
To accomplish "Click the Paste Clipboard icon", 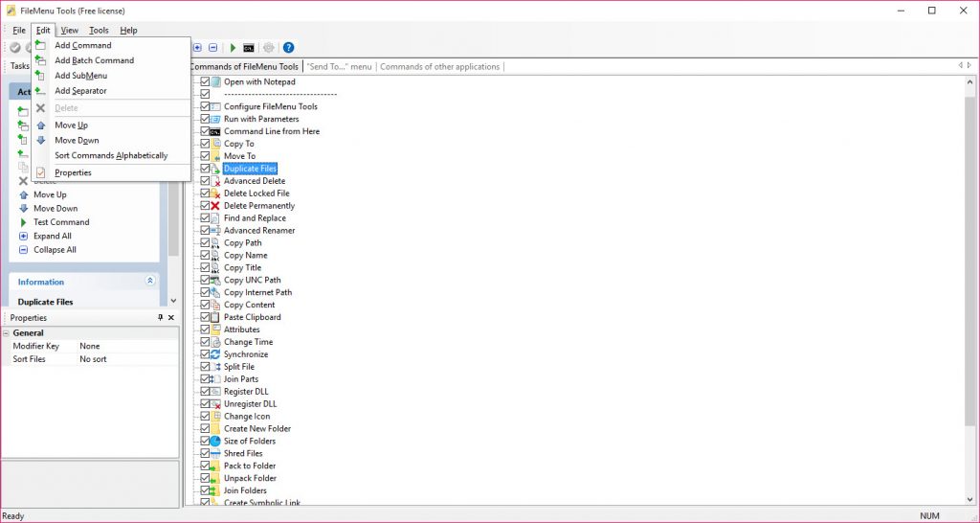I will (x=215, y=317).
